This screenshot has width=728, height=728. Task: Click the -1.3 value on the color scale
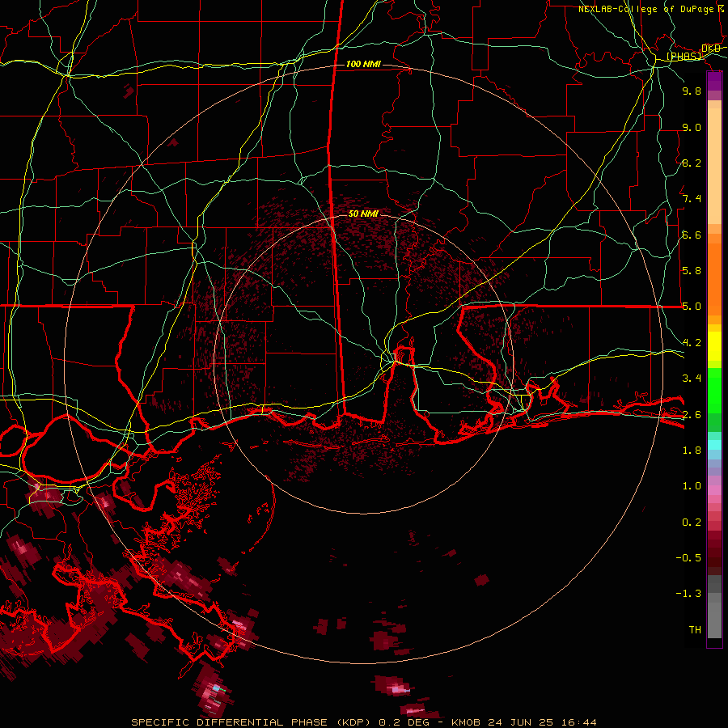pos(688,594)
